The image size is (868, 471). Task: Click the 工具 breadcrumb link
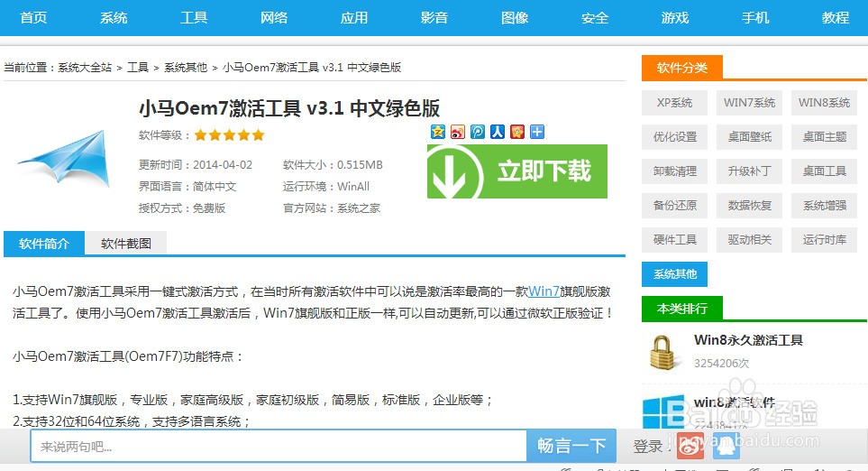click(138, 68)
